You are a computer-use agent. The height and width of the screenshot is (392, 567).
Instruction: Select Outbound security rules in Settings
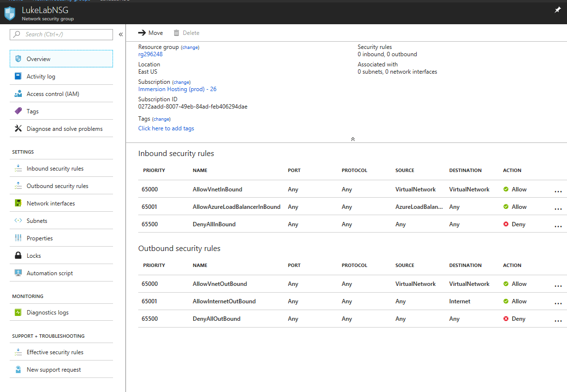(x=61, y=186)
